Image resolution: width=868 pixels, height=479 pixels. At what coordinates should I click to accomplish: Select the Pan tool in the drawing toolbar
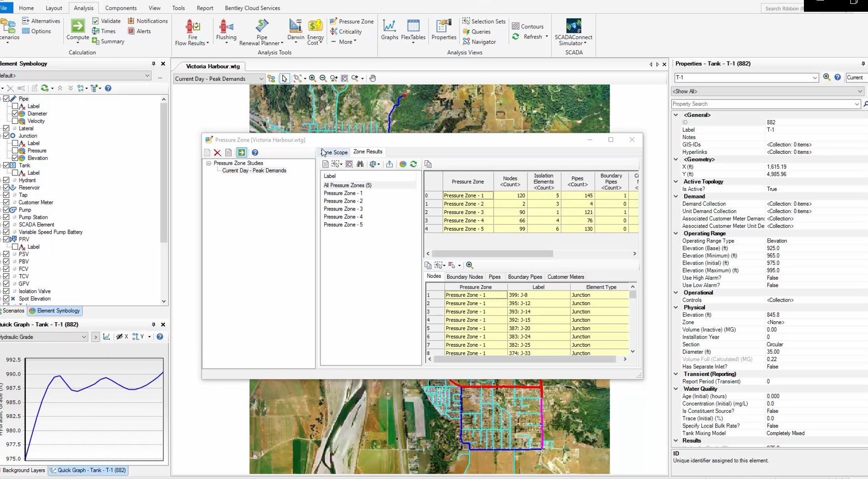tap(373, 78)
